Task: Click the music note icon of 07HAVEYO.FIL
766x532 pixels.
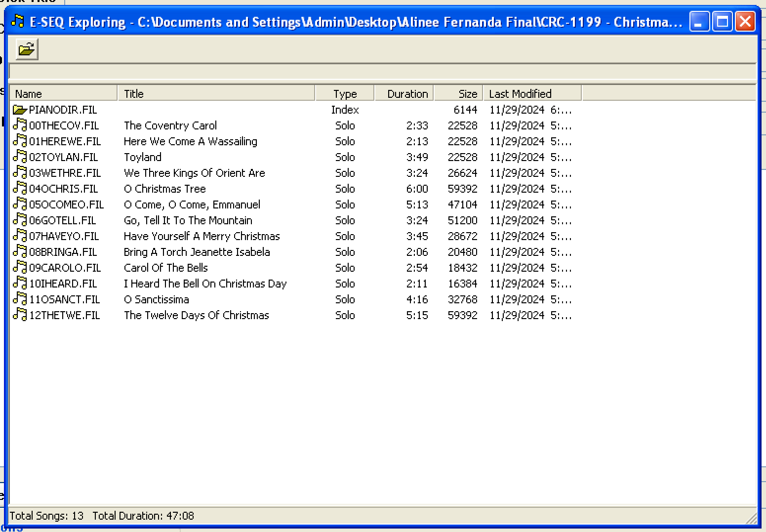Action: pos(20,236)
